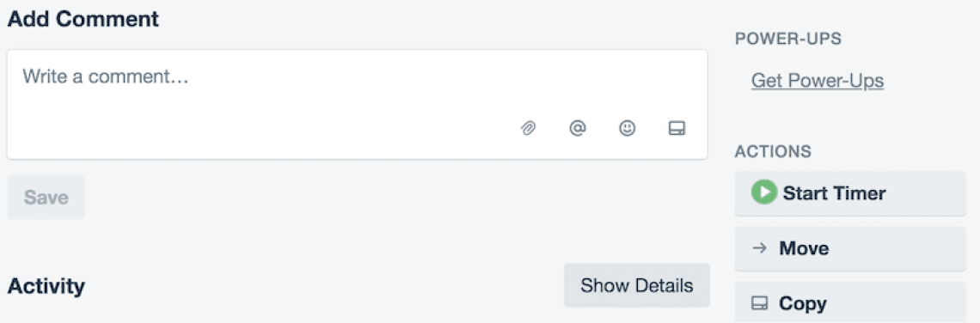
Task: Start the timer with the Start Timer label
Action: click(835, 193)
